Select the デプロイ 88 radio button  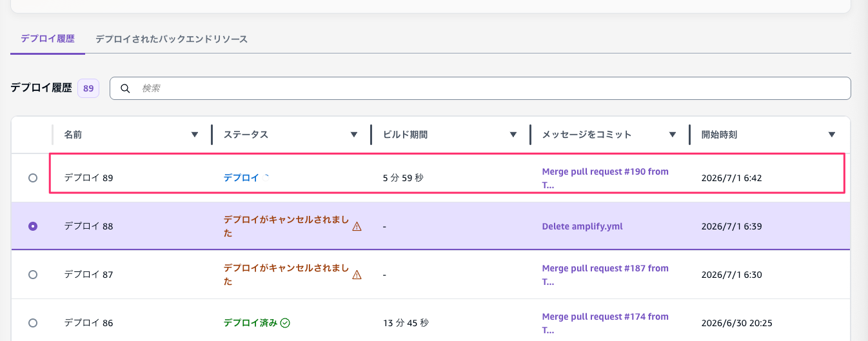[33, 226]
